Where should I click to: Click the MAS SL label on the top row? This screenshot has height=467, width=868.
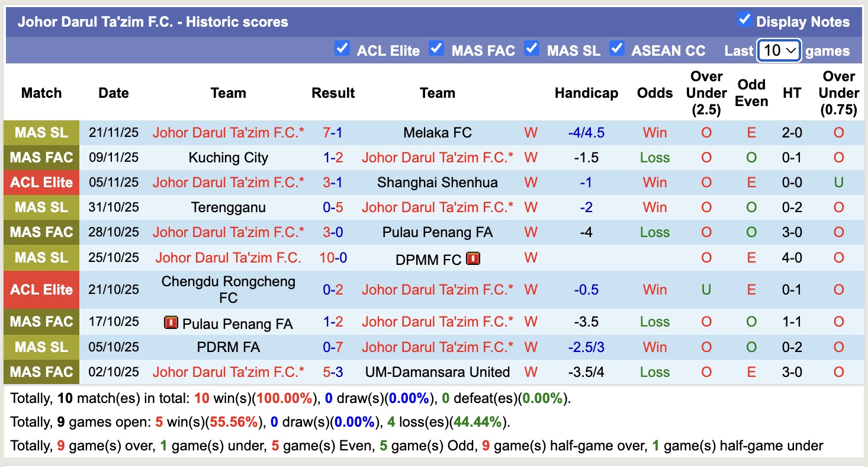pos(41,132)
